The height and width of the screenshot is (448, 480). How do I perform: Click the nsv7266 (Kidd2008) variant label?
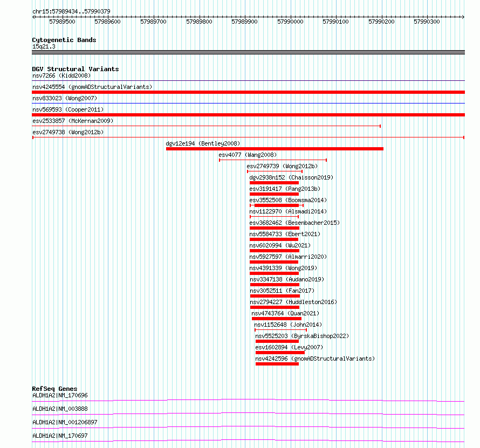click(61, 75)
